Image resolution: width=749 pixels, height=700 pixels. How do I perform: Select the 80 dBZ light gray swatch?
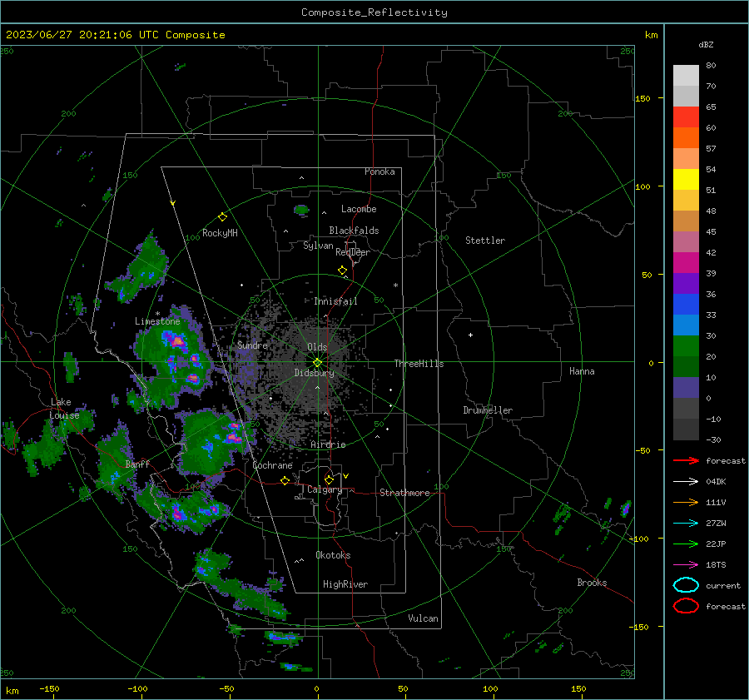(686, 75)
